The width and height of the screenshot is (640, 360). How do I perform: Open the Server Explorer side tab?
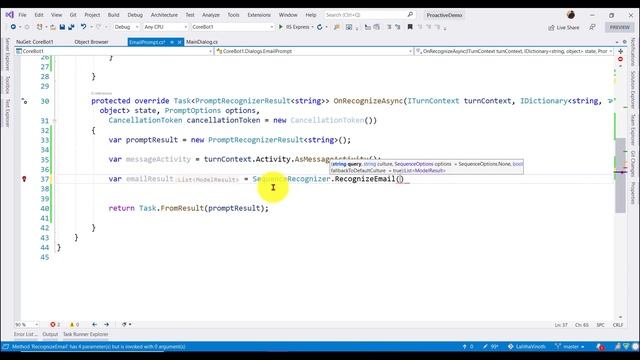point(7,54)
